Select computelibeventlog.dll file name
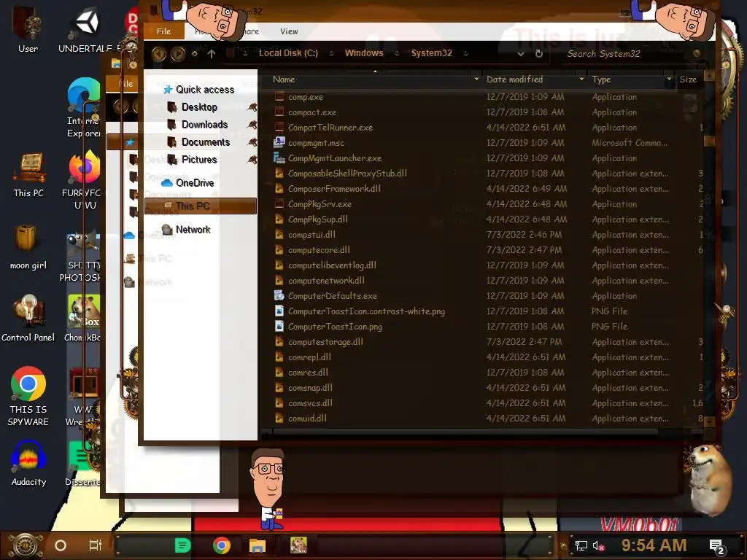 (x=332, y=265)
